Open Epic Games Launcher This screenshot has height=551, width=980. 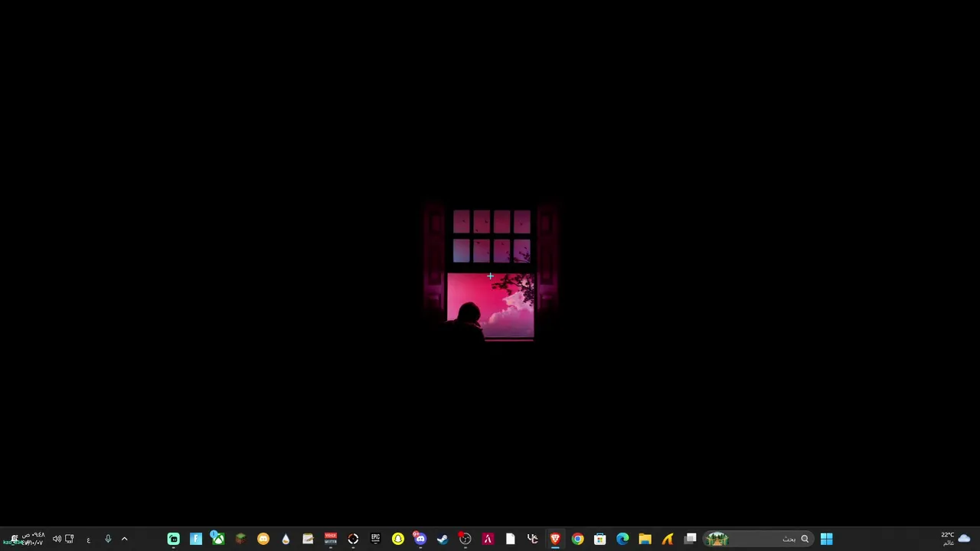point(375,539)
